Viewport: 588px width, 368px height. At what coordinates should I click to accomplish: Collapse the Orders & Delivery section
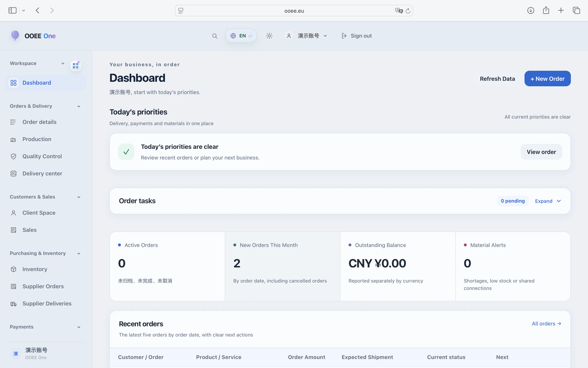(x=79, y=106)
